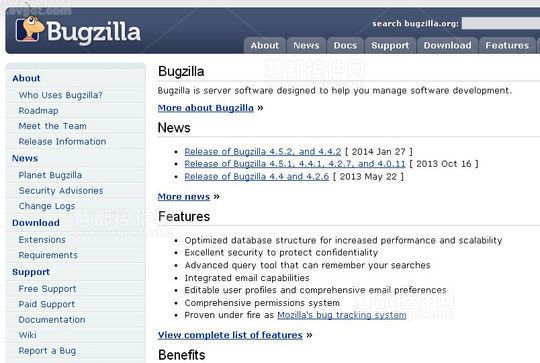Open Mozilla's bug tracking system link
This screenshot has height=363, width=540.
[x=342, y=315]
